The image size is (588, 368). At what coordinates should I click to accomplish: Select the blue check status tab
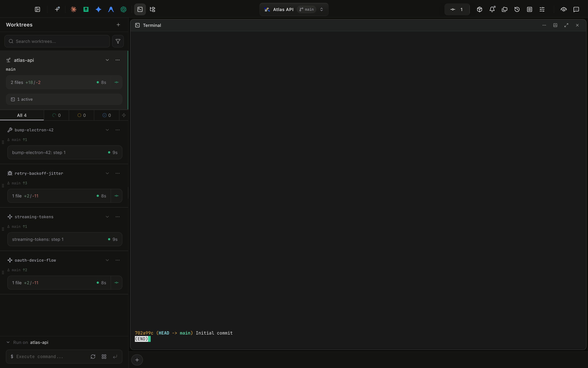tap(107, 115)
